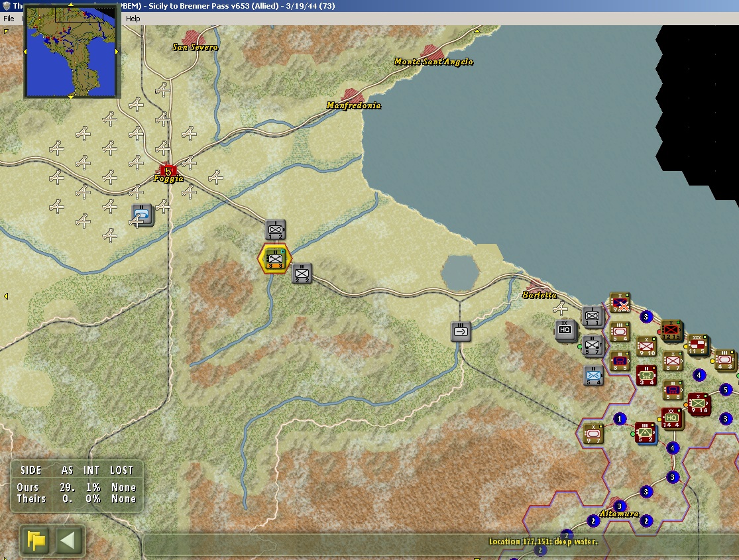Viewport: 739px width, 560px height.
Task: Select the highlighted orange 3-3 unit
Action: (275, 258)
